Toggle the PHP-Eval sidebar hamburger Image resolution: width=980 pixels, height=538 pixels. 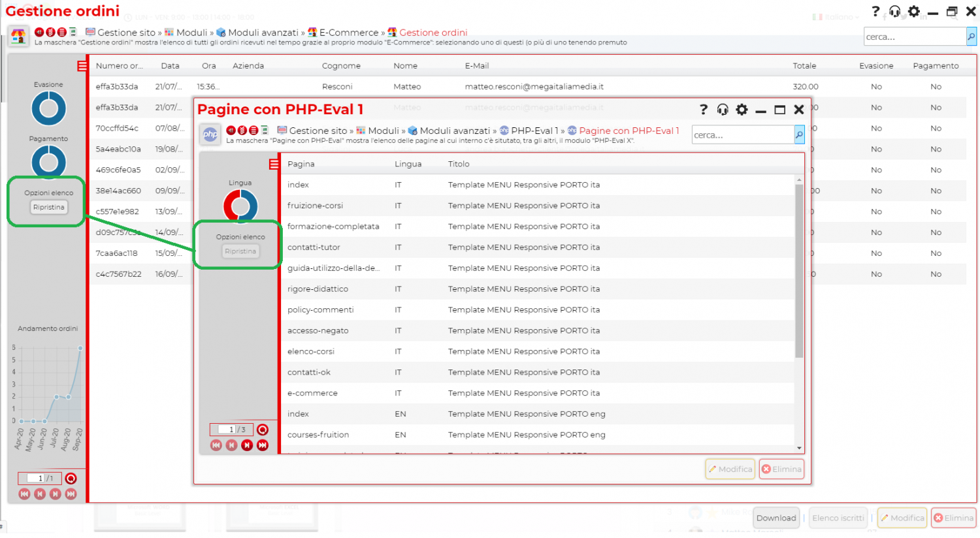pyautogui.click(x=274, y=164)
